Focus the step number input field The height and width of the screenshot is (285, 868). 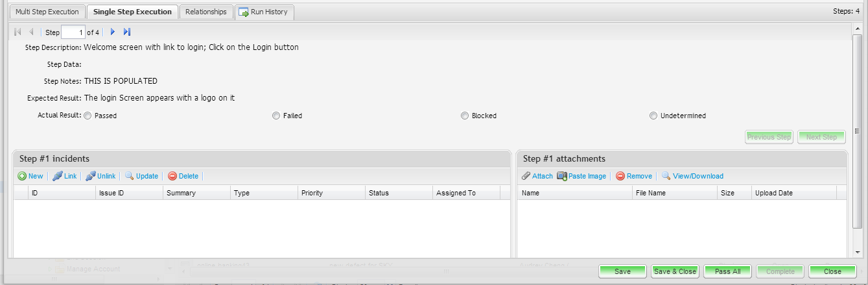tap(73, 32)
